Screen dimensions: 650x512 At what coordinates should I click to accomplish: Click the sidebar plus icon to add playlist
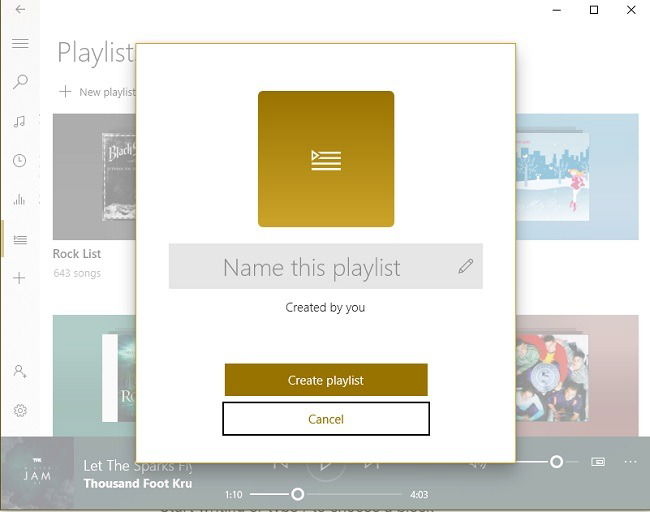coord(19,278)
